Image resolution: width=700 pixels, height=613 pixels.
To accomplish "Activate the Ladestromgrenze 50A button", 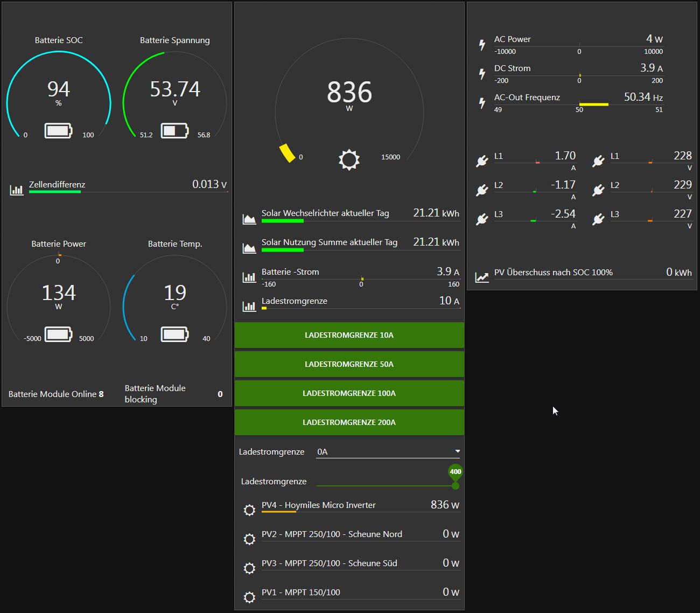I will [x=349, y=364].
